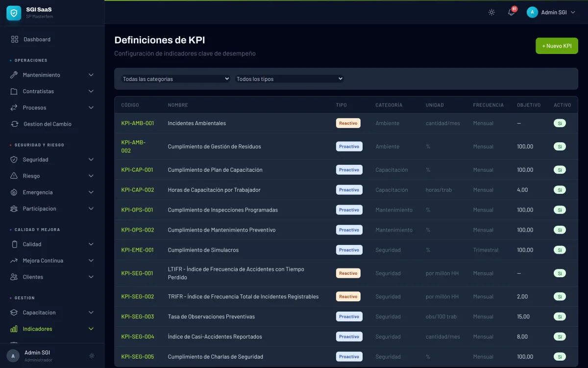Disable the Si toggle on Cumplimiento de Simulacros
The image size is (588, 368).
tap(560, 250)
